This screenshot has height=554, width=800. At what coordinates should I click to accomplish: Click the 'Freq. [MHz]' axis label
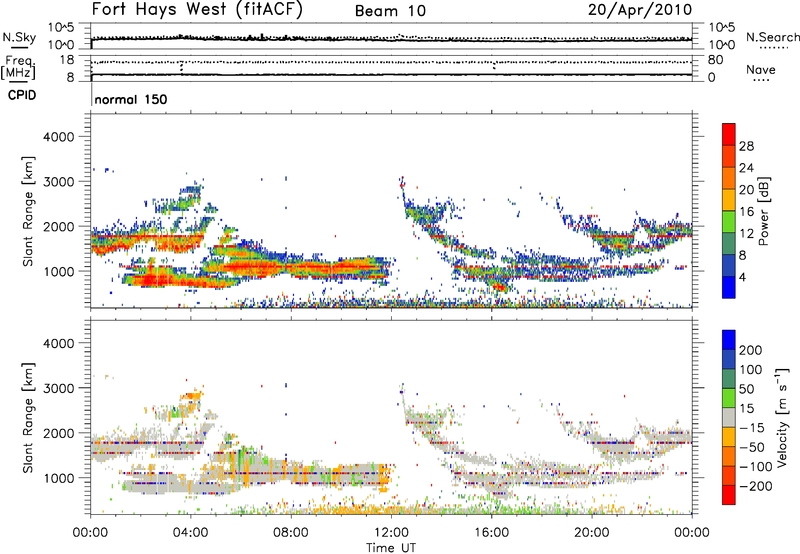click(18, 68)
